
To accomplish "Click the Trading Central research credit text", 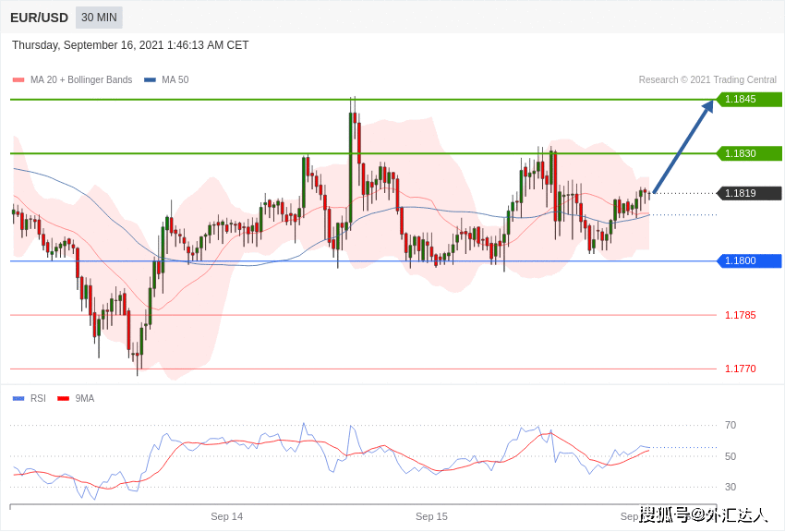I will 707,80.
